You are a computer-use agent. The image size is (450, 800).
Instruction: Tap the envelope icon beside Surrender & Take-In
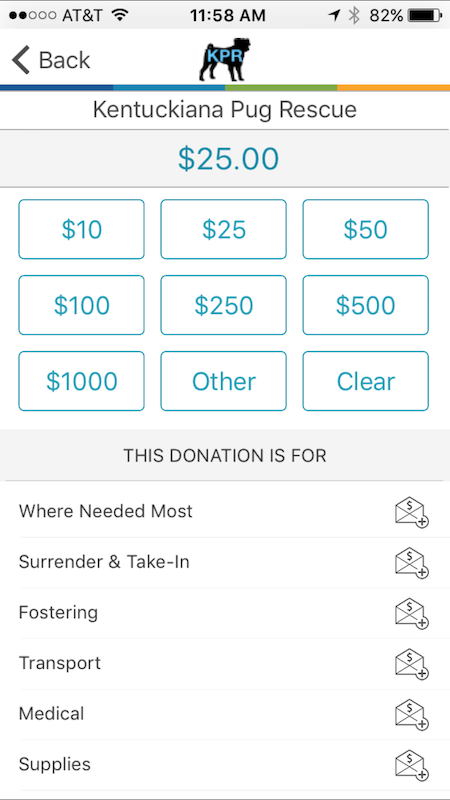click(x=412, y=563)
